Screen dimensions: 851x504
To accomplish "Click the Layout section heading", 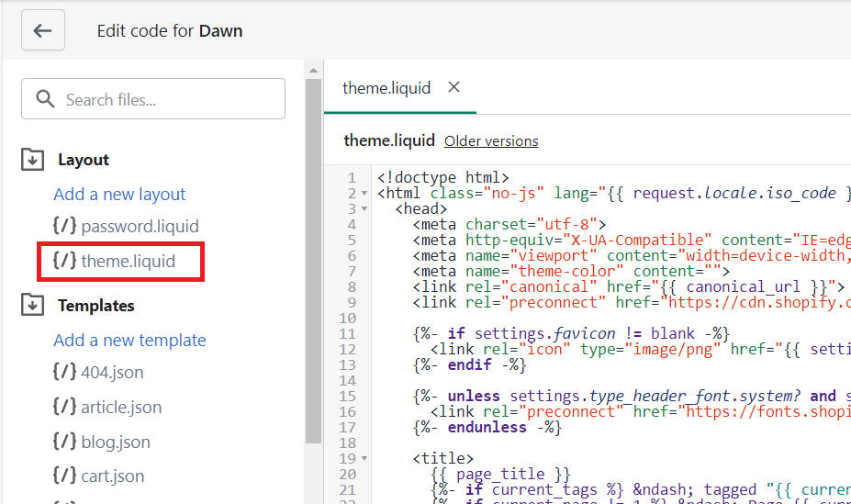I will pos(84,160).
